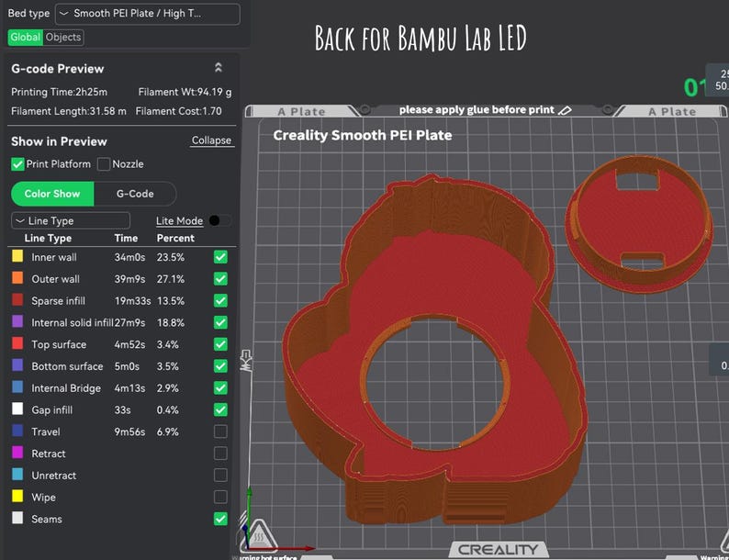Edit the plate note with pencil icon
Viewport: 729px width, 560px height.
pyautogui.click(x=565, y=110)
